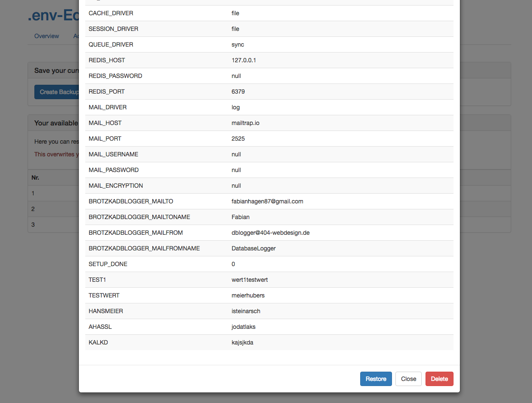Select the kajsjkda value in the KALKD row
532x403 pixels.
point(242,342)
